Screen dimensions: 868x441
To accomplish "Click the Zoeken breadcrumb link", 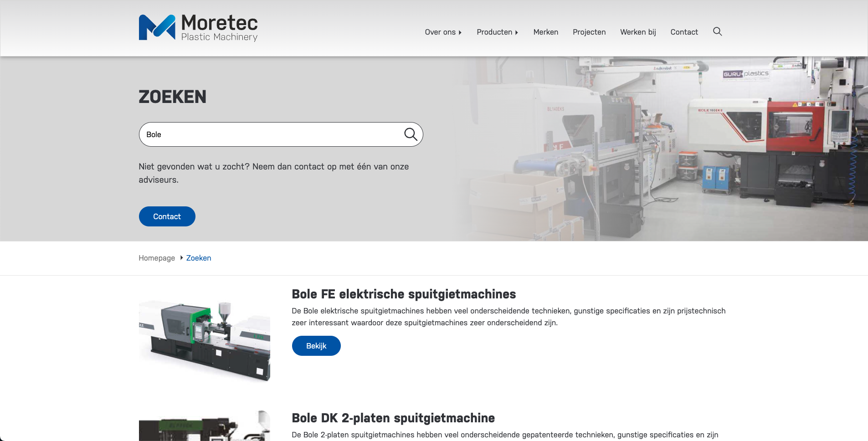I will (199, 258).
